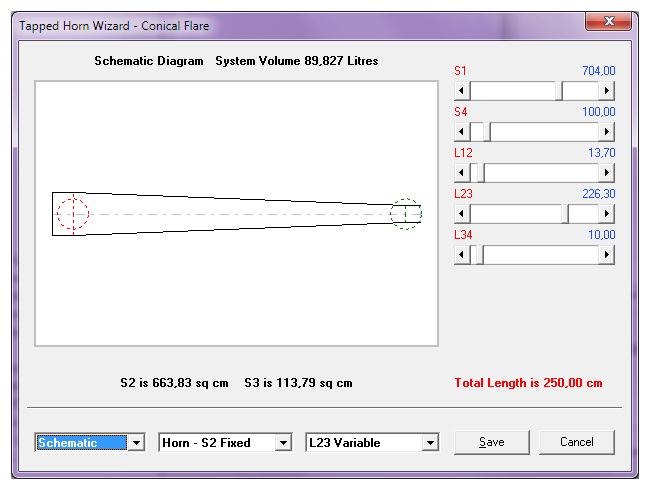Increase S4 with the right scroll arrow
This screenshot has width=650, height=490.
click(x=606, y=132)
